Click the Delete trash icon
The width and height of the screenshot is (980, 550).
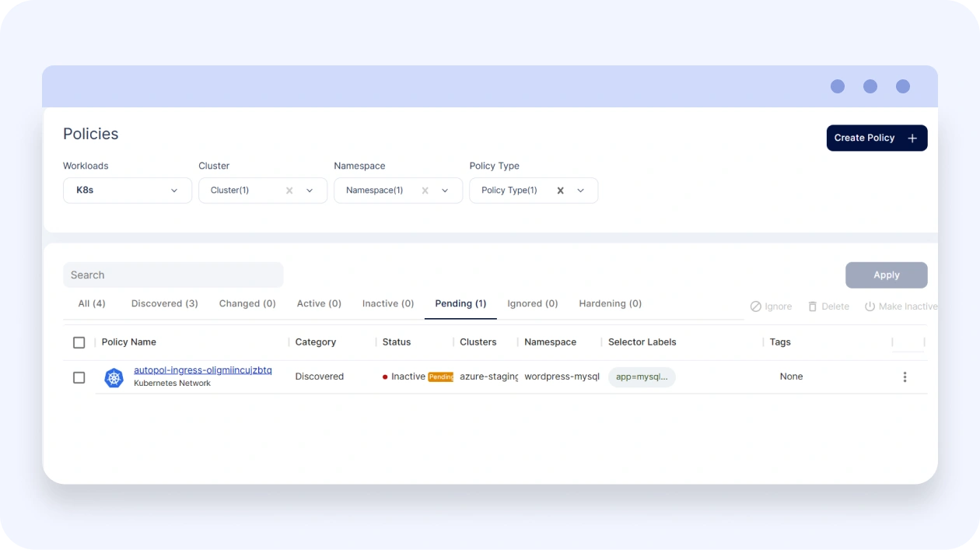click(x=813, y=307)
